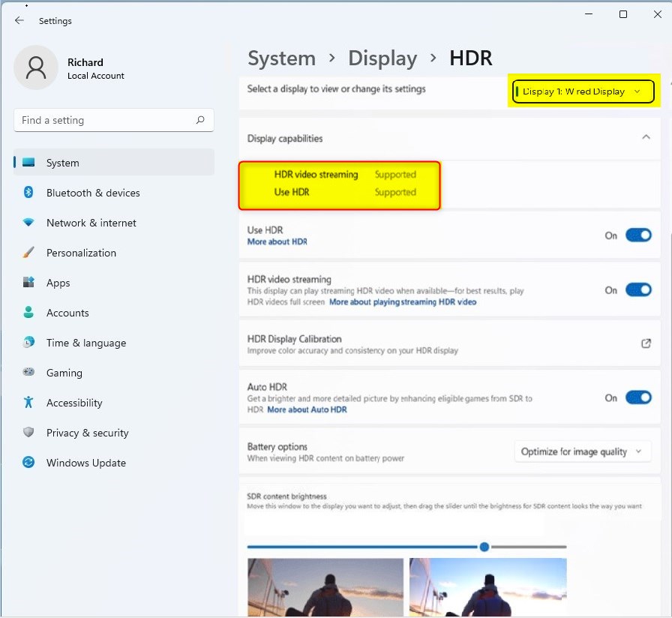Viewport: 672px width, 618px height.
Task: Open HDR Display Calibration external link icon
Action: [x=646, y=343]
